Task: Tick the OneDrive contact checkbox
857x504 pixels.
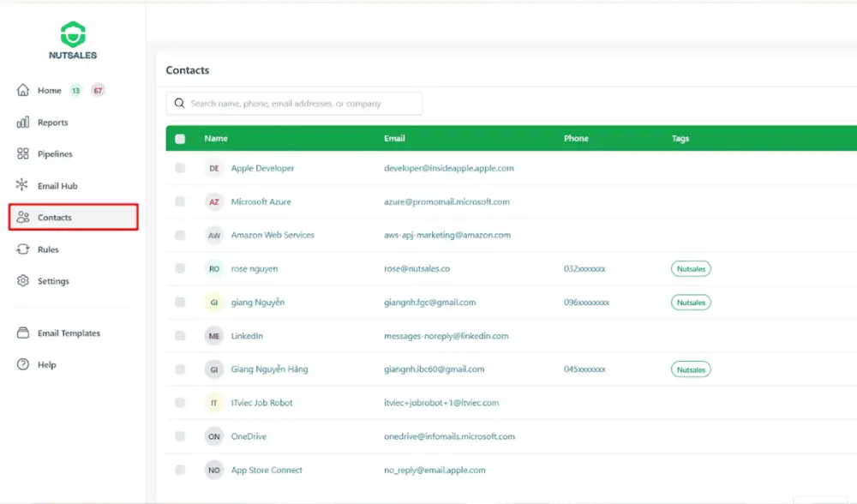Action: coord(180,436)
